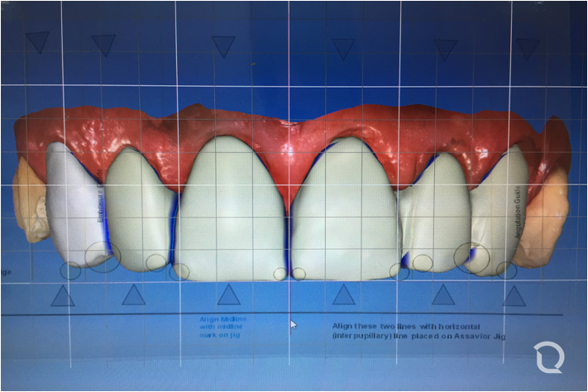588x392 pixels.
Task: Select the large central incisor just right of the midline
Action: (345, 210)
